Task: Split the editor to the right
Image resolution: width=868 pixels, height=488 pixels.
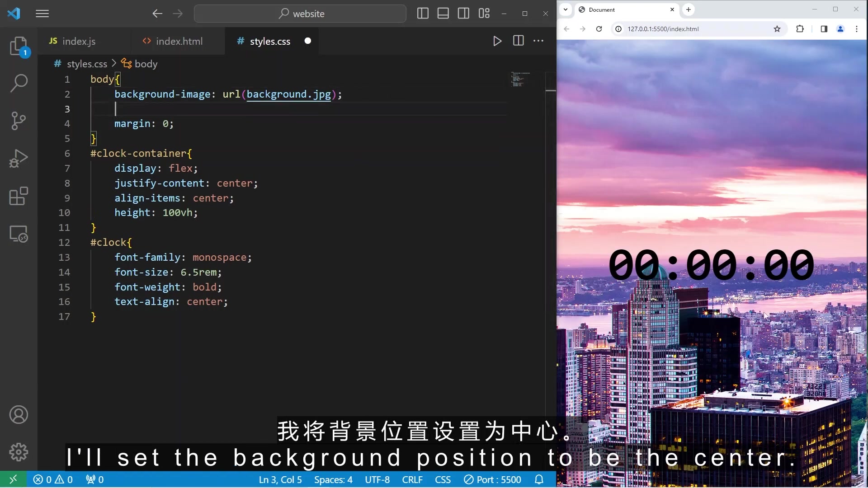Action: 519,41
